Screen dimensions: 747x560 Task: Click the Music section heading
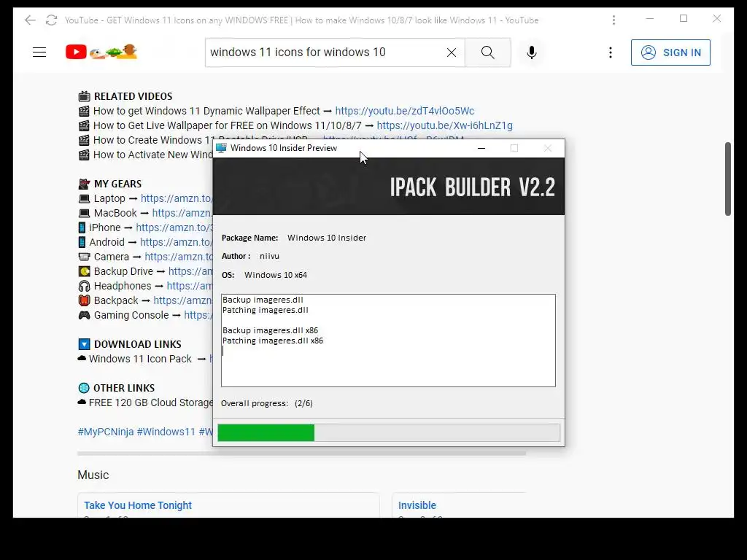coord(93,475)
